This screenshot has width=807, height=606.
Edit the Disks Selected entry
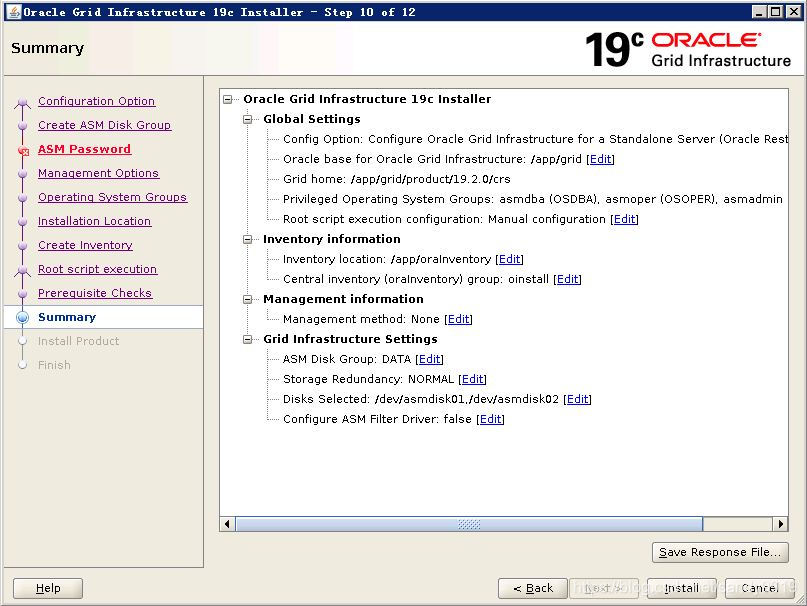(x=577, y=400)
